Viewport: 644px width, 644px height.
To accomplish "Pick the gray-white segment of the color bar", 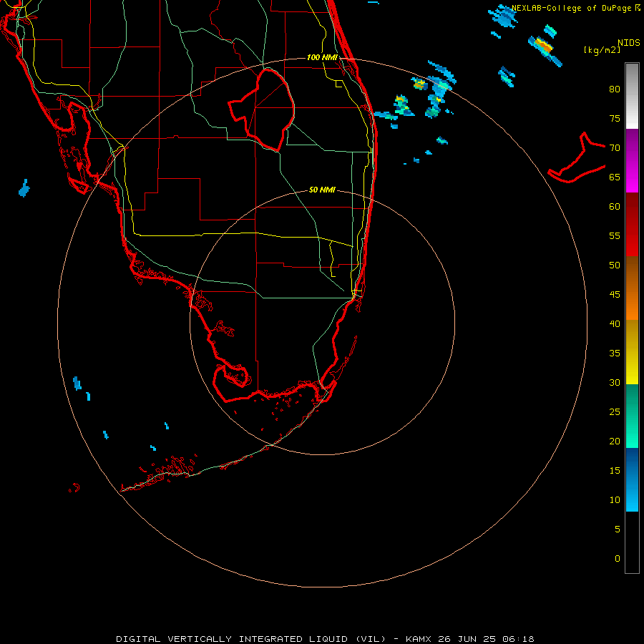I will (x=632, y=96).
